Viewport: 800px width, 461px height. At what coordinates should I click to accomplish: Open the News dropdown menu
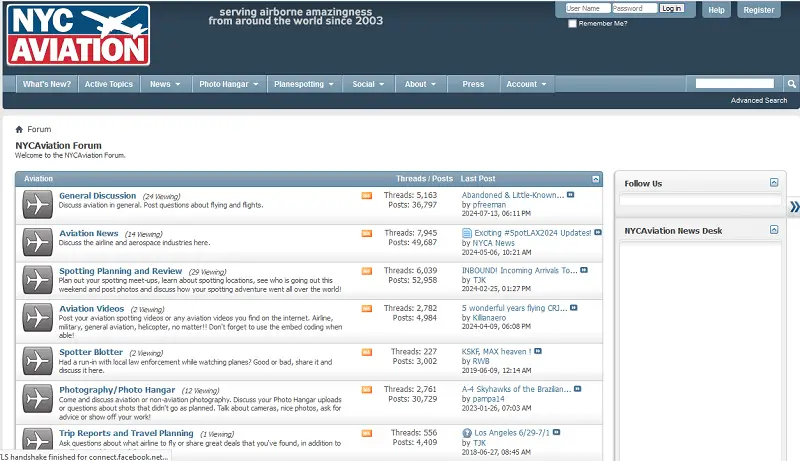pos(165,84)
